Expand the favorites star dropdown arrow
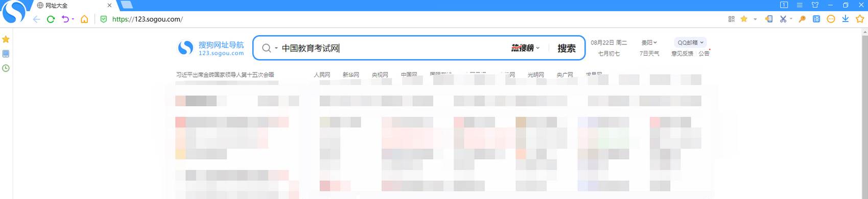This screenshot has width=868, height=199. click(x=755, y=19)
